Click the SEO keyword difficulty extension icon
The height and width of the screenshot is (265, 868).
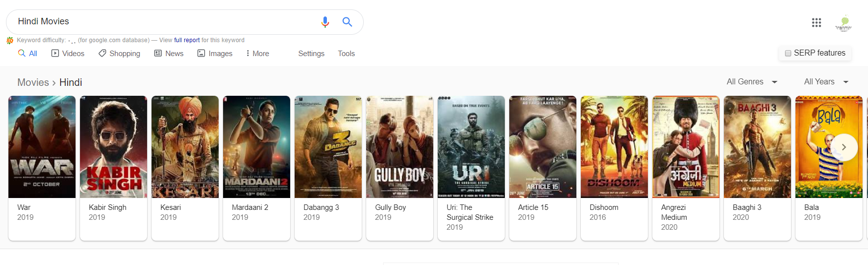10,41
